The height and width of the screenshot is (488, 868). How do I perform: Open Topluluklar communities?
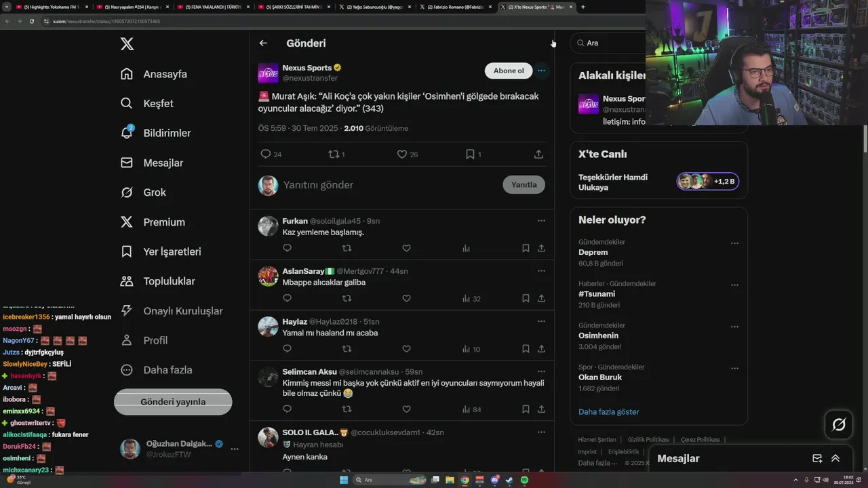click(157, 281)
